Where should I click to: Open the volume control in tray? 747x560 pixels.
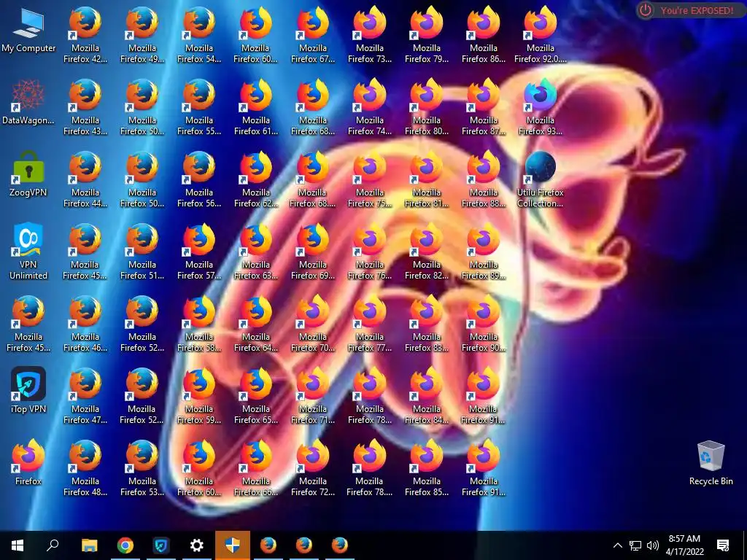click(x=653, y=545)
